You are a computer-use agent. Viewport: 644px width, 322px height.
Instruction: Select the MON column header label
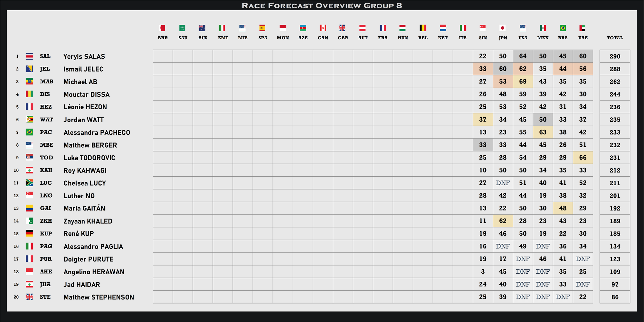(x=283, y=38)
